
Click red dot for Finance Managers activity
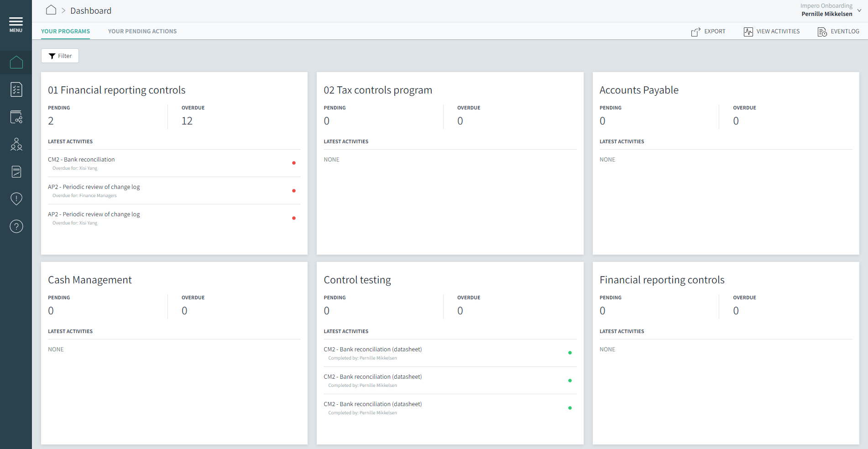[x=294, y=191]
